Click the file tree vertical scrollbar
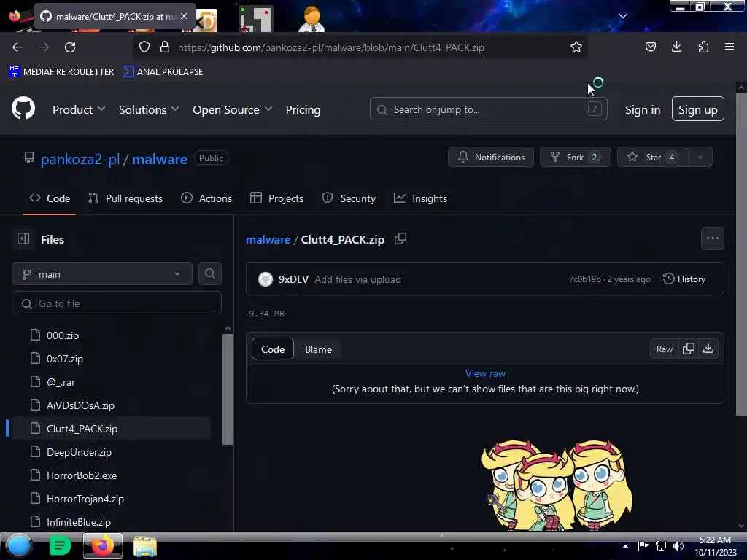 [x=228, y=389]
